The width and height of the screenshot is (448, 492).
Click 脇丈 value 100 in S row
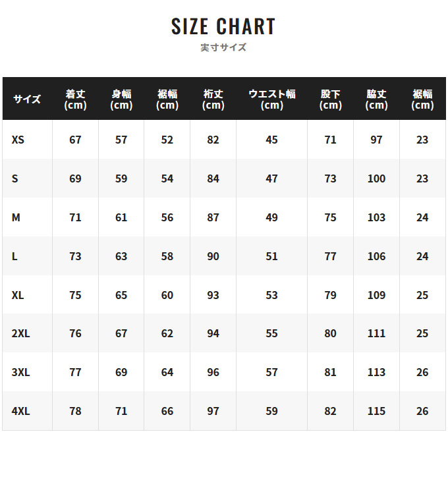(x=376, y=178)
